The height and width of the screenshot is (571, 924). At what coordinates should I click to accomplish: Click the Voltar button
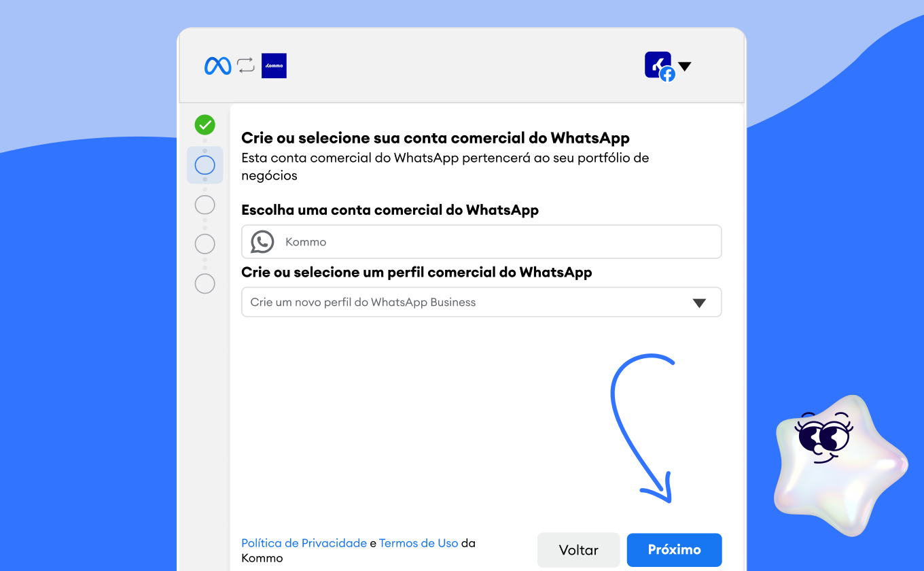coord(578,550)
